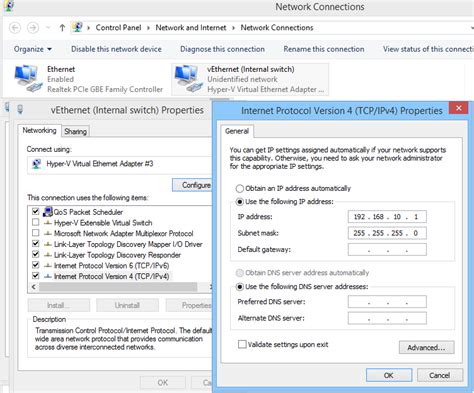Click the scrollbar left arrow in components list
The image size is (474, 393).
[33, 287]
